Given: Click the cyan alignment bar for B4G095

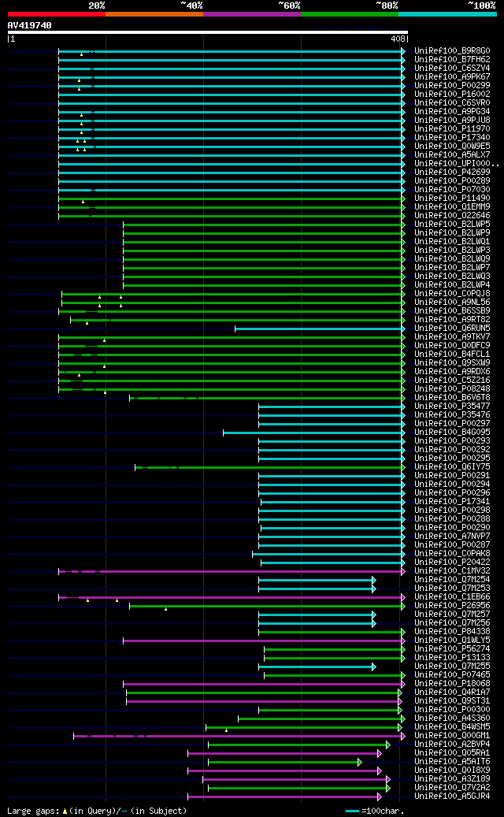Looking at the screenshot, I should click(x=313, y=433).
